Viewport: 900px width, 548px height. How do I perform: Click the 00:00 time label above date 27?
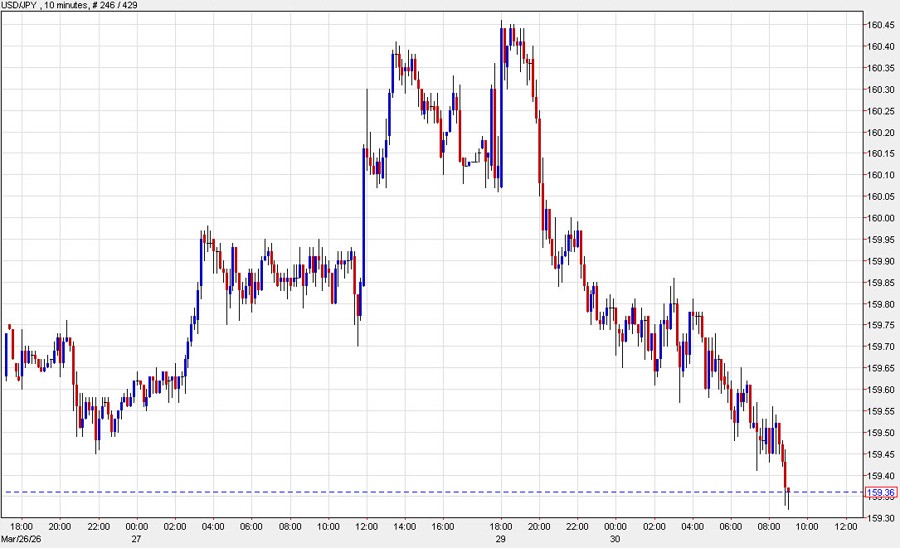(x=137, y=527)
